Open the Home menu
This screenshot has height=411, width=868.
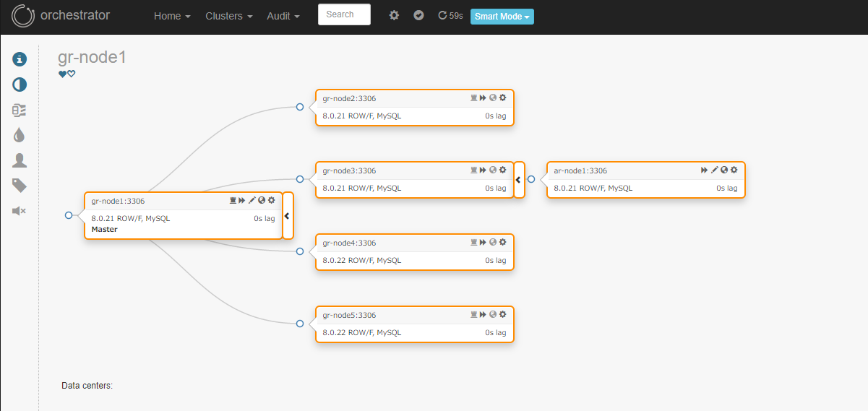172,16
